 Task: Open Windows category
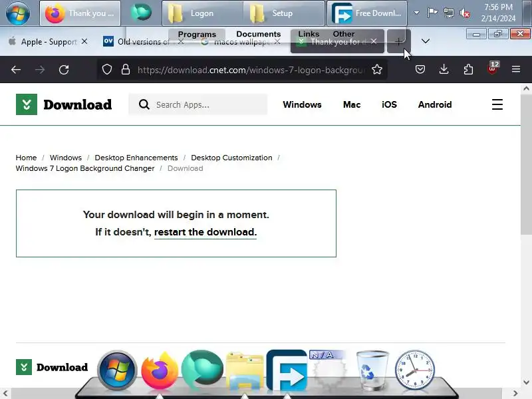coord(302,104)
